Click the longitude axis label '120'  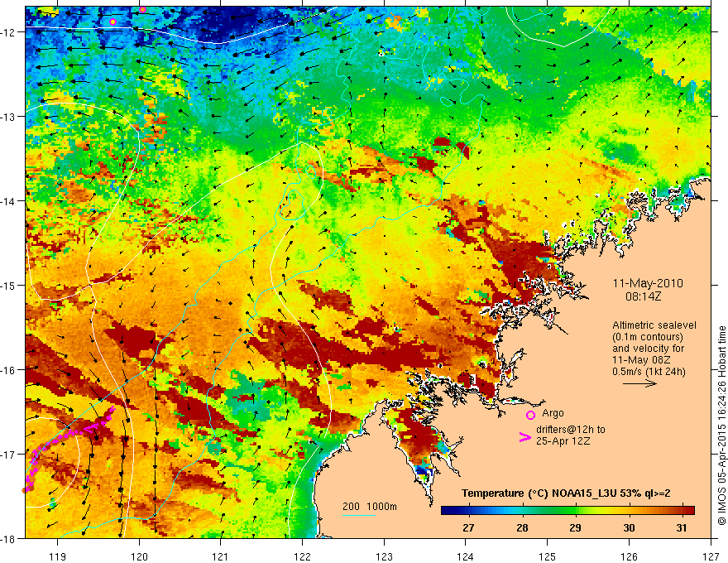(139, 556)
